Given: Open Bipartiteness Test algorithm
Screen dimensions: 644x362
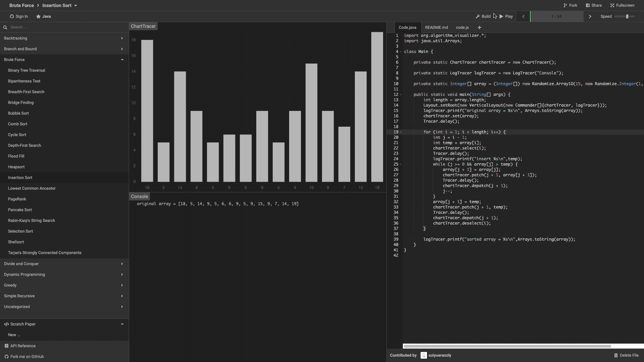Looking at the screenshot, I should coord(64,81).
